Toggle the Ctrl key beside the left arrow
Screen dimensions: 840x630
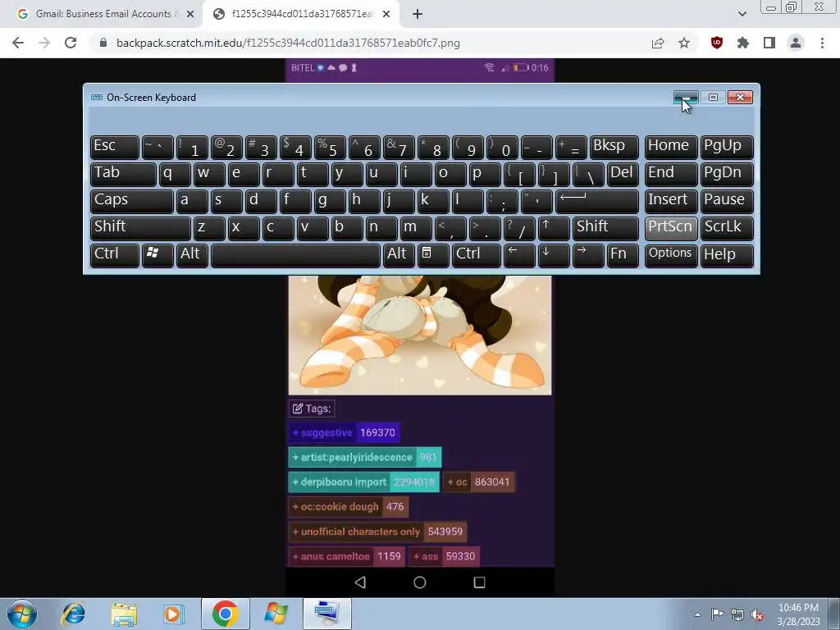coord(477,255)
